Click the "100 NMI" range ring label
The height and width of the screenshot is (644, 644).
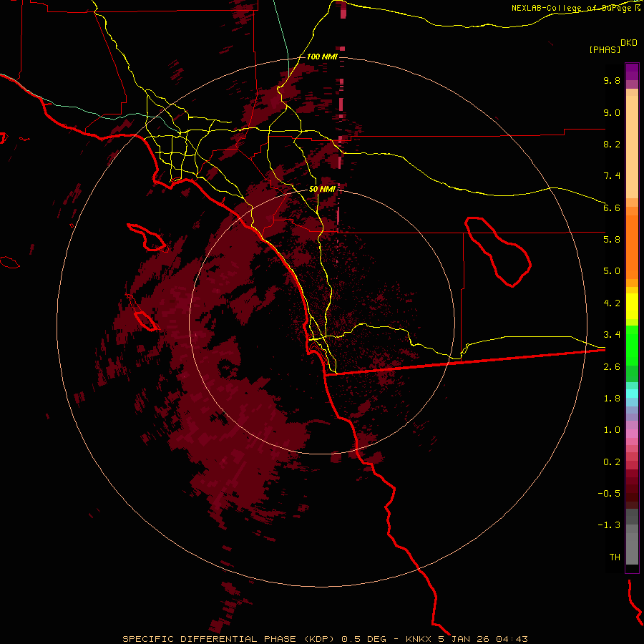(322, 57)
